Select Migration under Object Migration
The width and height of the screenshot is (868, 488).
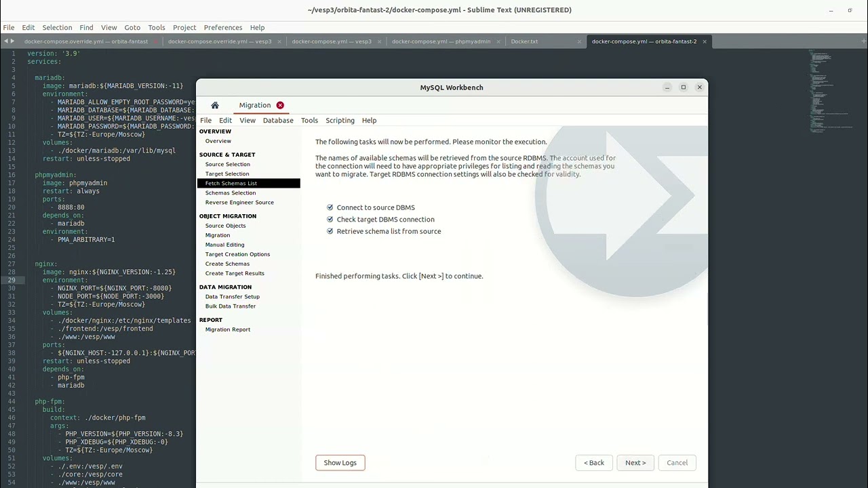tap(218, 235)
